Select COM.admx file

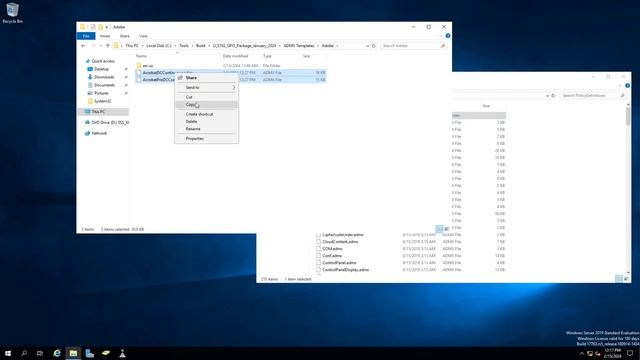pos(332,249)
